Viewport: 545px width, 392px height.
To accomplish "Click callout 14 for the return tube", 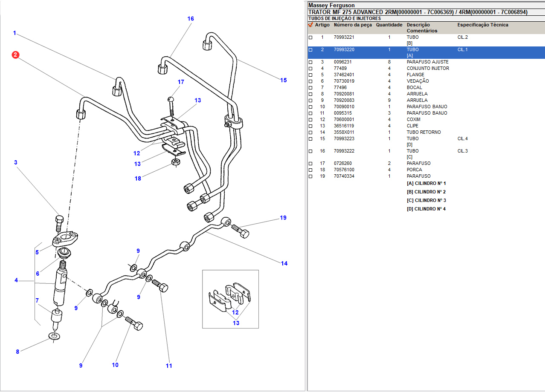I will pos(284,263).
